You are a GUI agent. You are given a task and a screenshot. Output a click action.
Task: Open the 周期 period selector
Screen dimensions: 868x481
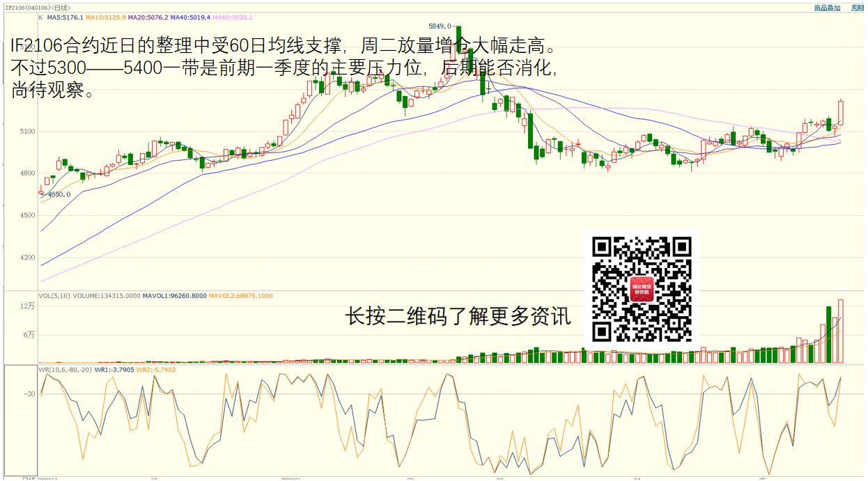pyautogui.click(x=857, y=8)
